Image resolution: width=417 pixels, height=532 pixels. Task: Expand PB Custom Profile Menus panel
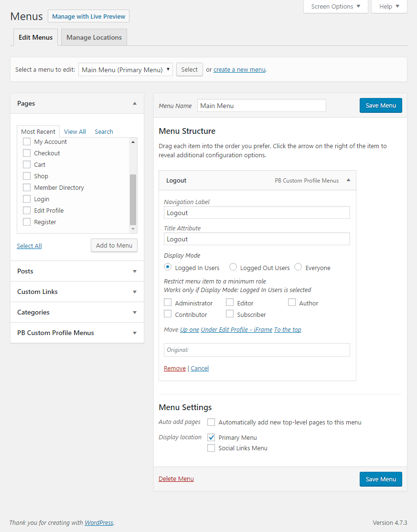point(135,333)
